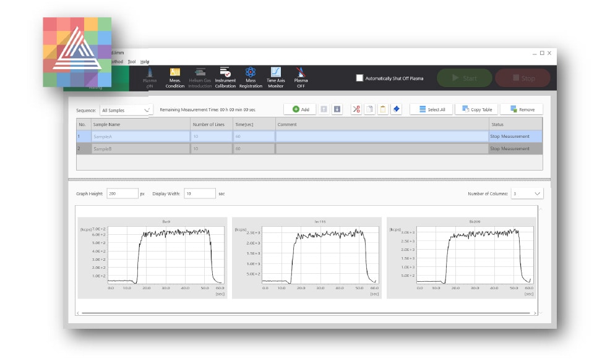610x364 pixels.
Task: Open the Number of Columns dropdown
Action: point(527,192)
